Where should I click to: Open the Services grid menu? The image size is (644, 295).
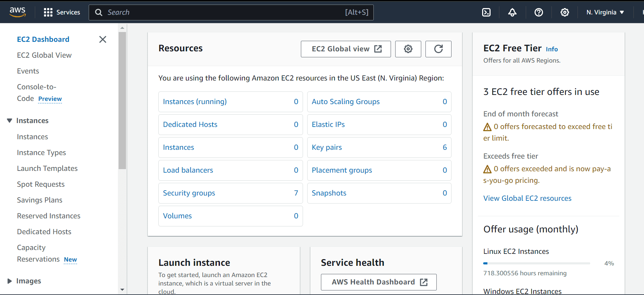[62, 12]
